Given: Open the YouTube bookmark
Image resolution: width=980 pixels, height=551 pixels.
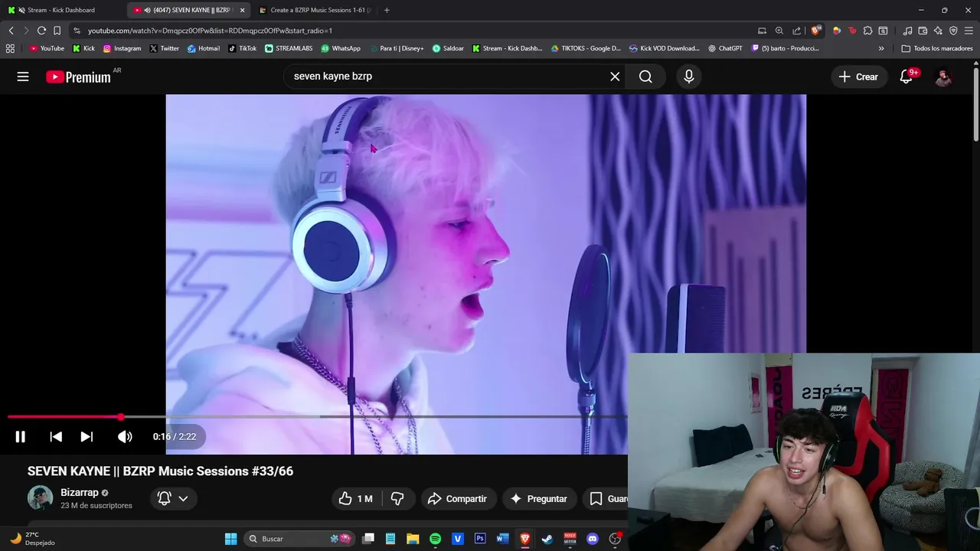Looking at the screenshot, I should pyautogui.click(x=47, y=48).
